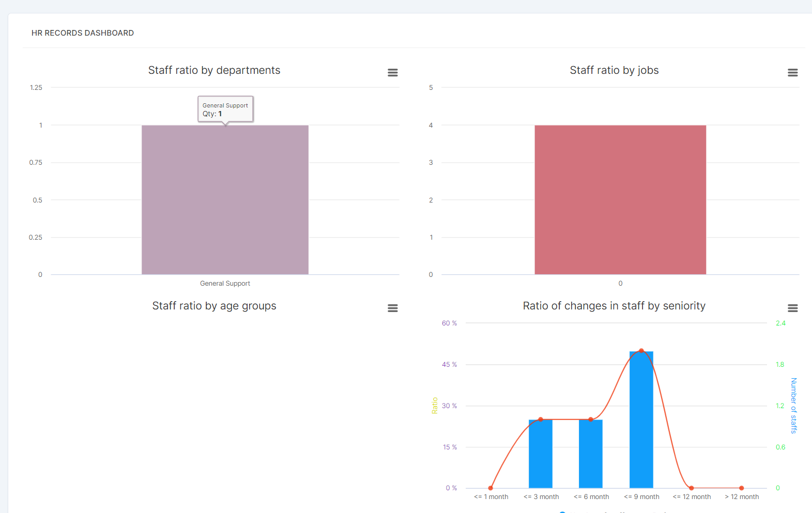Click the 'Staff ratio by jobs' title
The width and height of the screenshot is (812, 513).
pyautogui.click(x=614, y=70)
